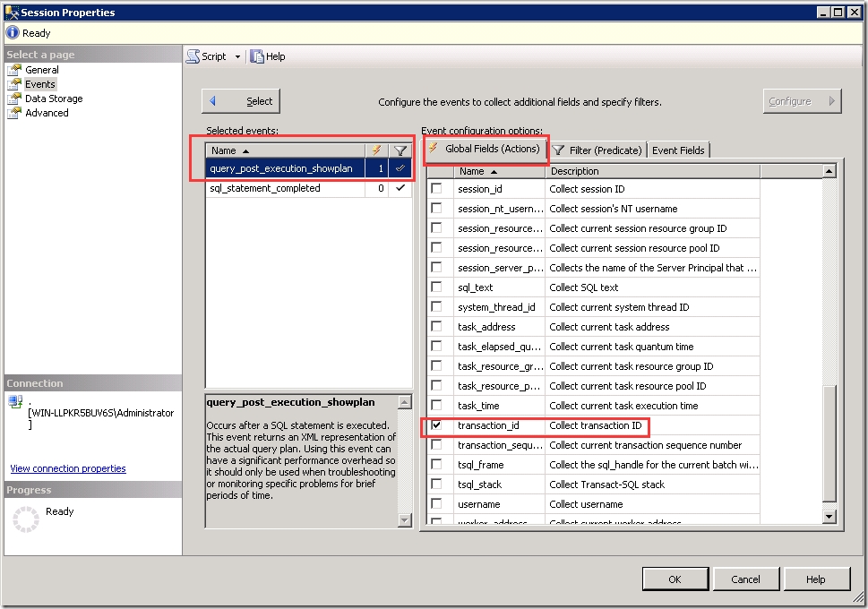Enable the session_id checkbox

click(436, 188)
